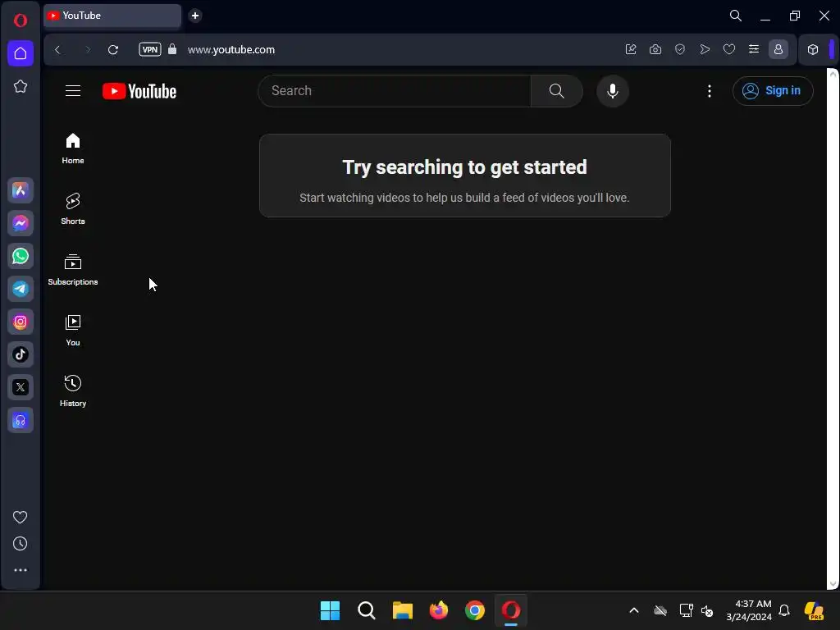Screen dimensions: 840x630
Task: Click the magnifier search button on YouTube
Action: [557, 91]
